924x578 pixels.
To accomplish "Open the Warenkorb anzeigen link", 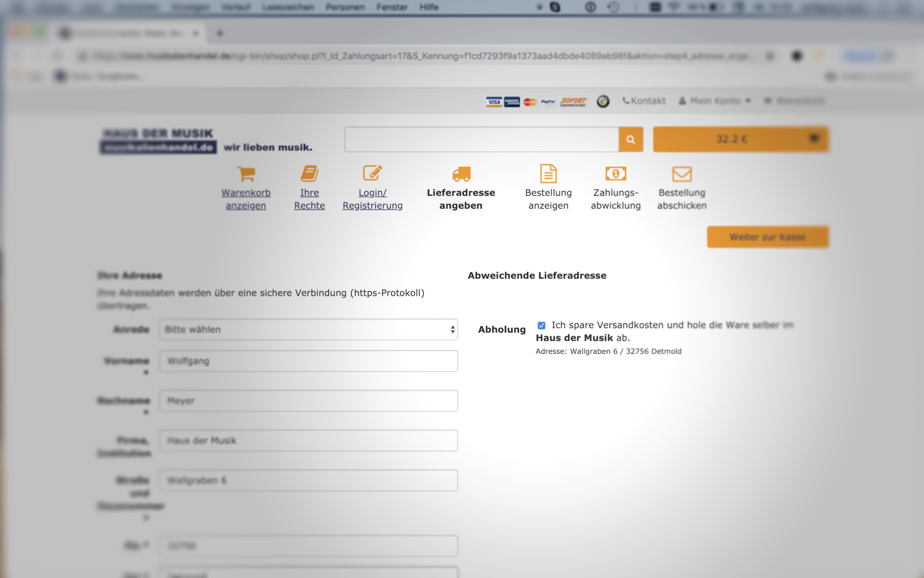I will coord(246,199).
